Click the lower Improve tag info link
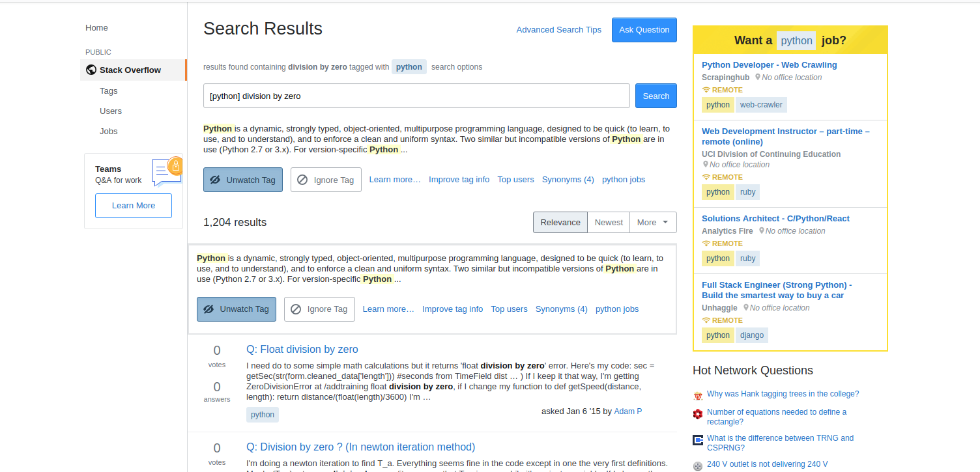980x472 pixels. pos(453,309)
